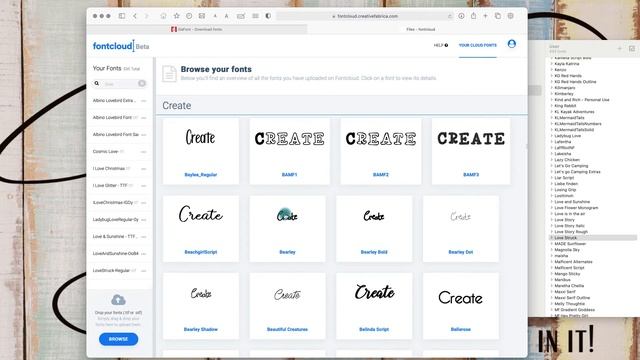Image resolution: width=640 pixels, height=360 pixels.
Task: Select Maxxi Serif in Font Book list
Action: tap(565, 292)
